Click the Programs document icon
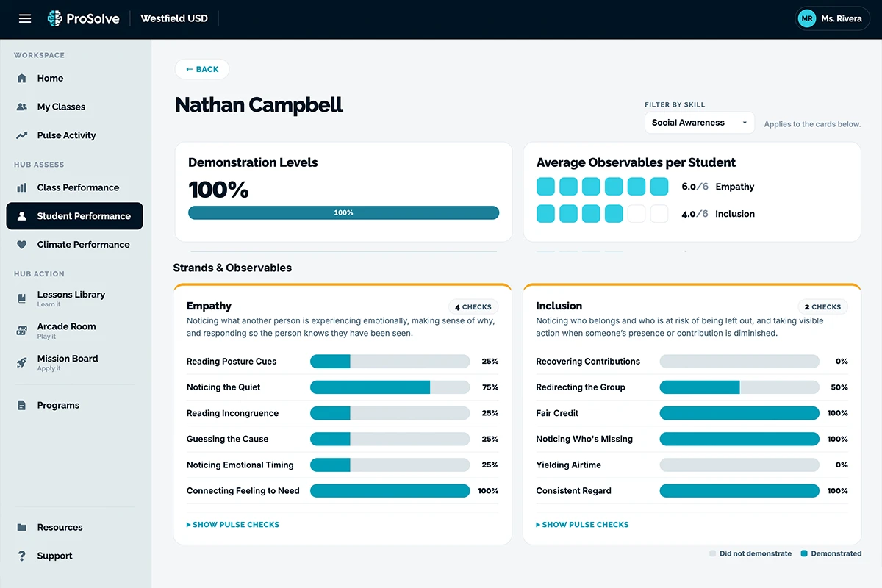882x588 pixels. pos(22,406)
